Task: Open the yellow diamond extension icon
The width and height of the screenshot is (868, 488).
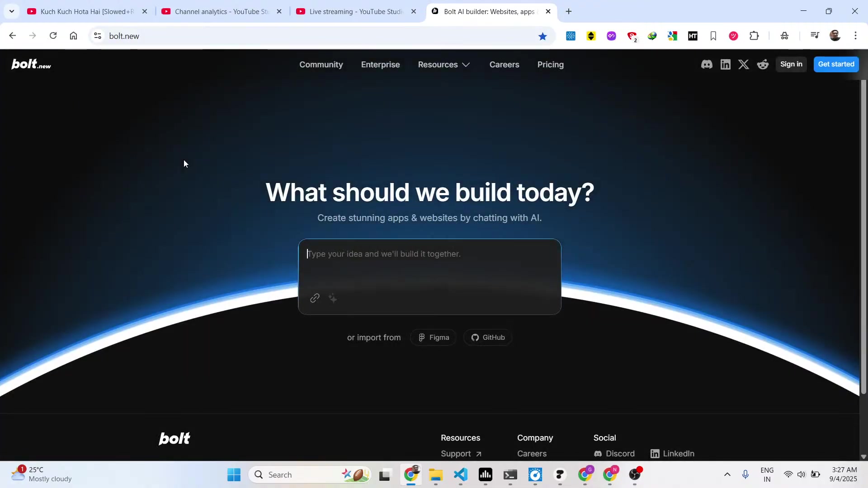Action: [591, 36]
